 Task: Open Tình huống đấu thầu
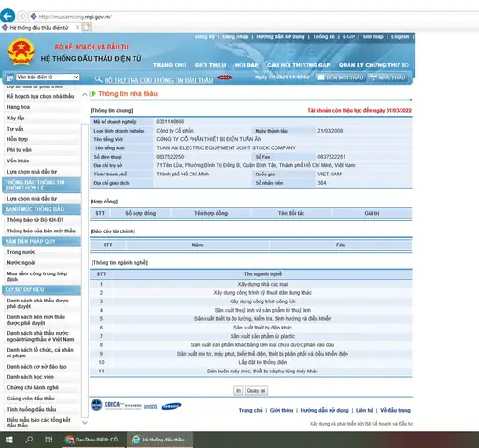click(32, 409)
